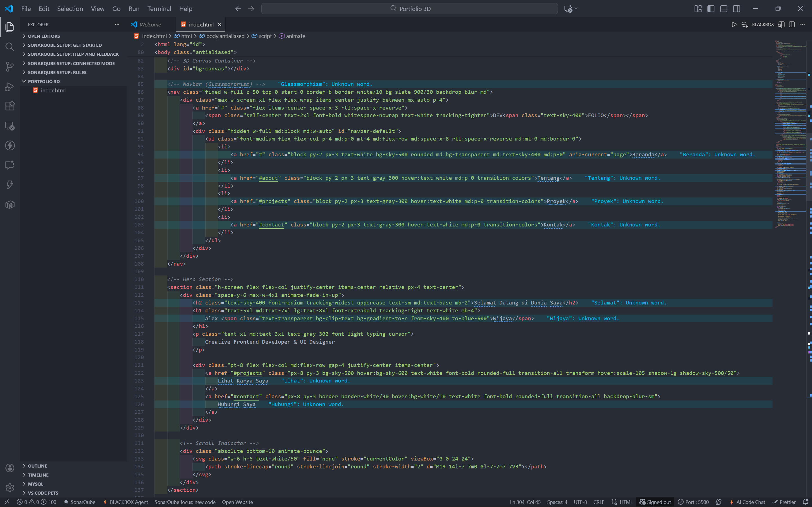Toggle the primary side bar visibility

(x=711, y=8)
